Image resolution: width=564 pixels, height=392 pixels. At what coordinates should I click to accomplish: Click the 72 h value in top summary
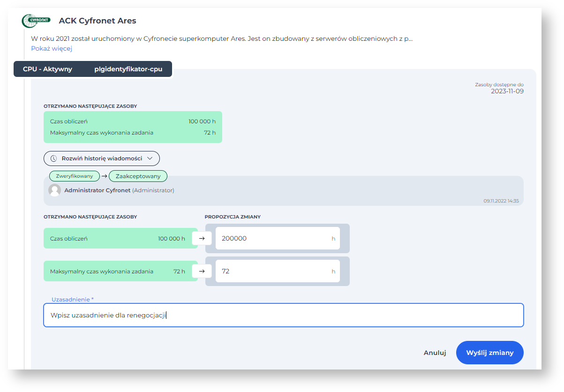click(210, 133)
